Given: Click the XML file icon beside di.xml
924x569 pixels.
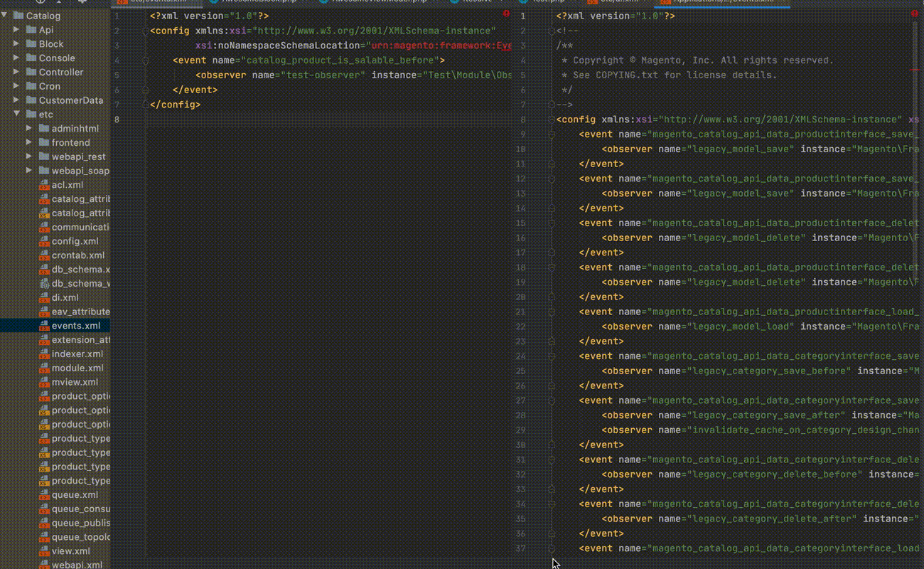Looking at the screenshot, I should click(x=43, y=298).
